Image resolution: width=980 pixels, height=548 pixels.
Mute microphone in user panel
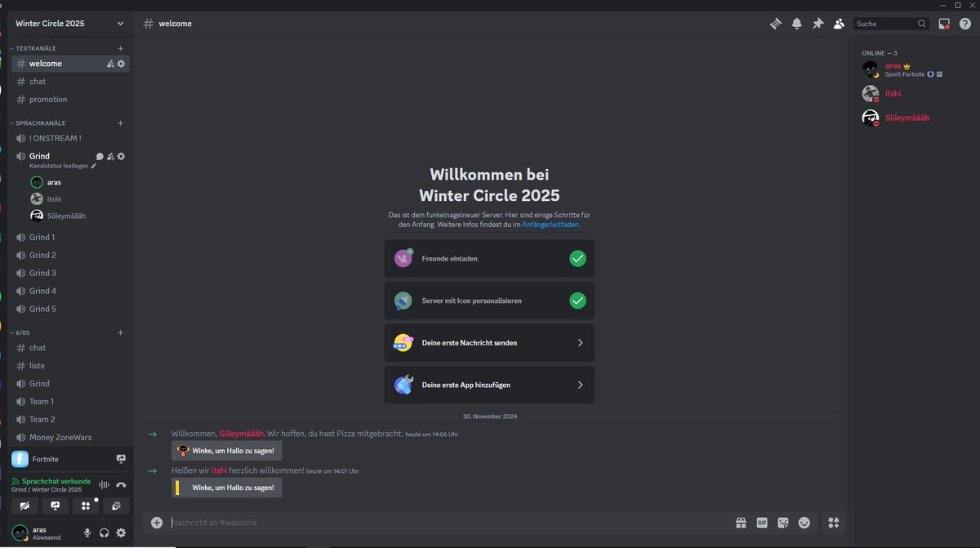pos(87,532)
